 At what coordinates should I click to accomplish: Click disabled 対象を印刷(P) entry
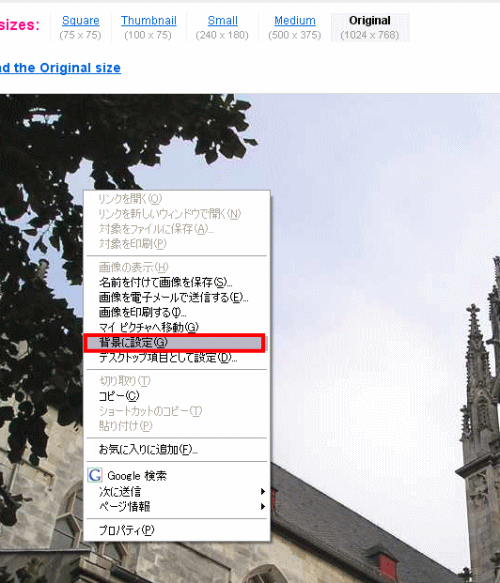pyautogui.click(x=177, y=244)
